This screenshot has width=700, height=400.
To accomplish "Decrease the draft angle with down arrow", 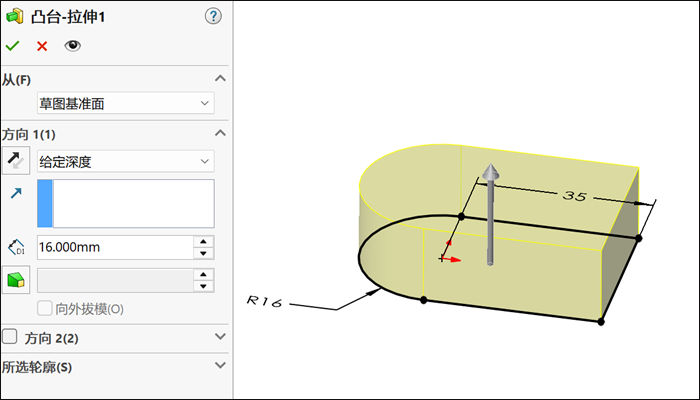I will tap(204, 286).
